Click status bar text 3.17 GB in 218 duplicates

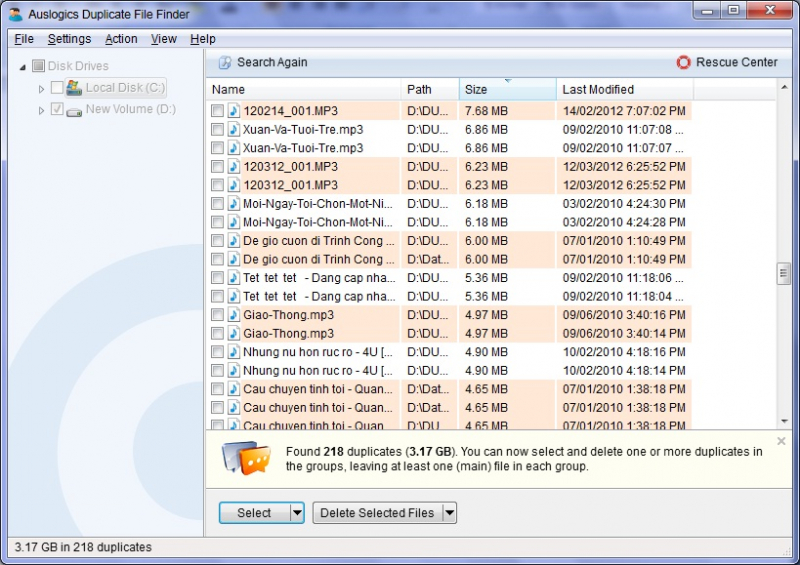(x=83, y=547)
